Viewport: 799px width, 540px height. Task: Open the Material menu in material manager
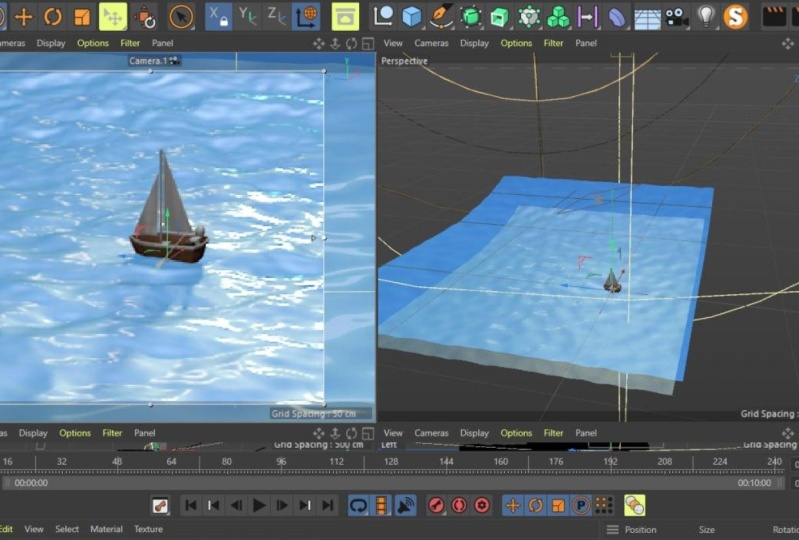pos(106,529)
